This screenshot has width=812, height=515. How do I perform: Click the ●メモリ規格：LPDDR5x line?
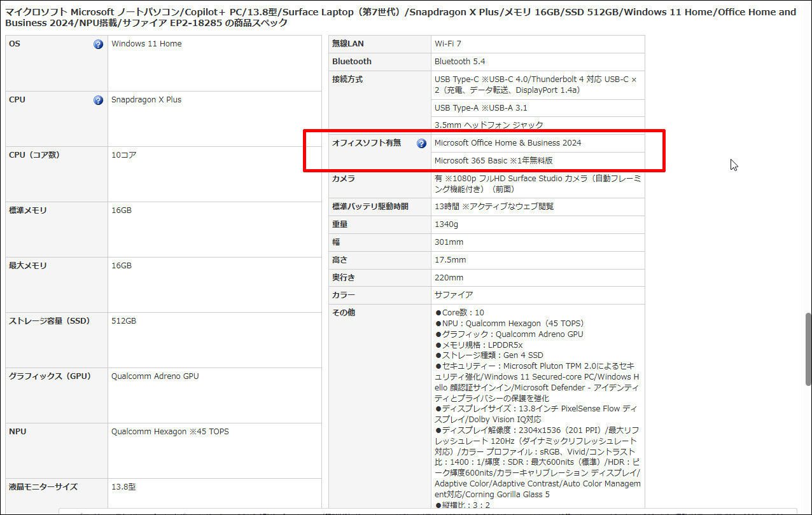(479, 345)
